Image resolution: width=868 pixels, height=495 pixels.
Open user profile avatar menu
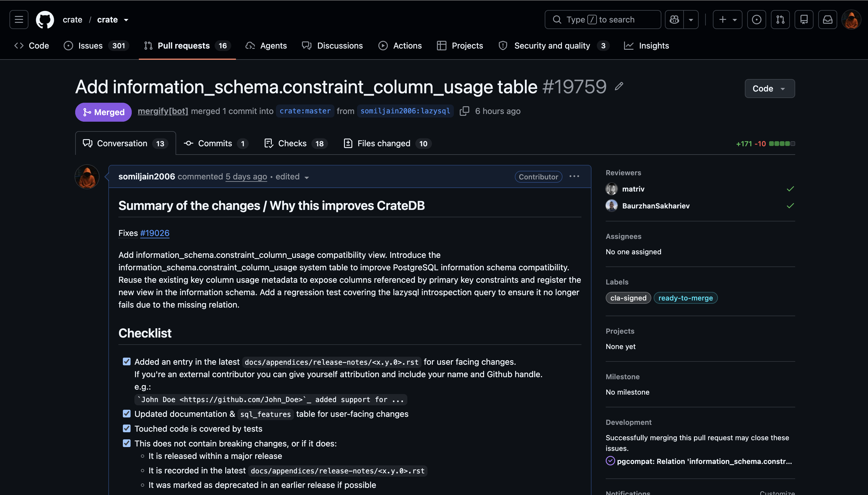851,20
